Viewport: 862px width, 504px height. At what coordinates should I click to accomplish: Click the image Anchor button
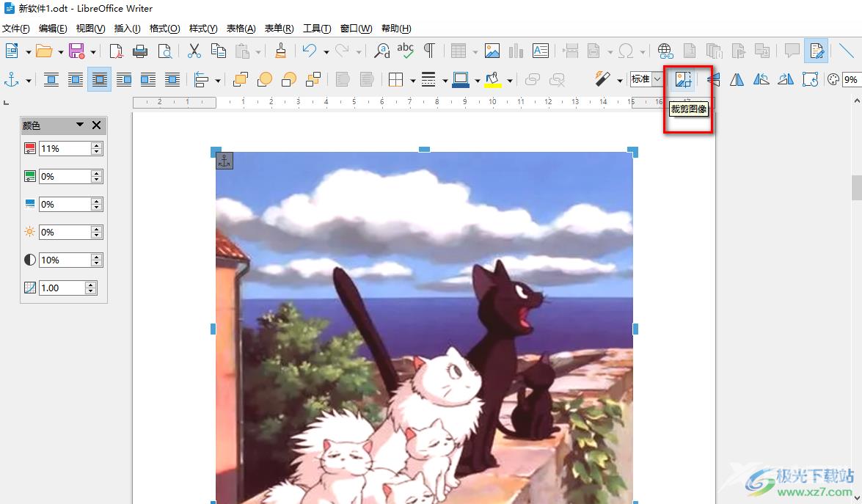[x=12, y=80]
